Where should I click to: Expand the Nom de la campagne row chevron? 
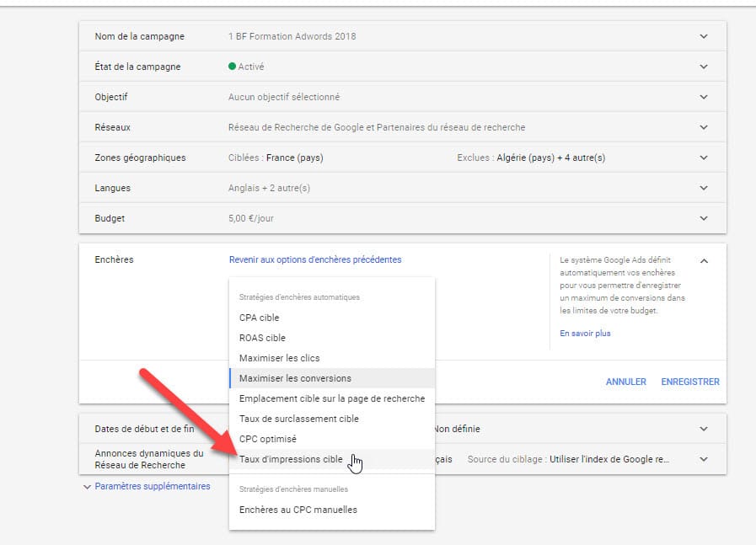(704, 36)
